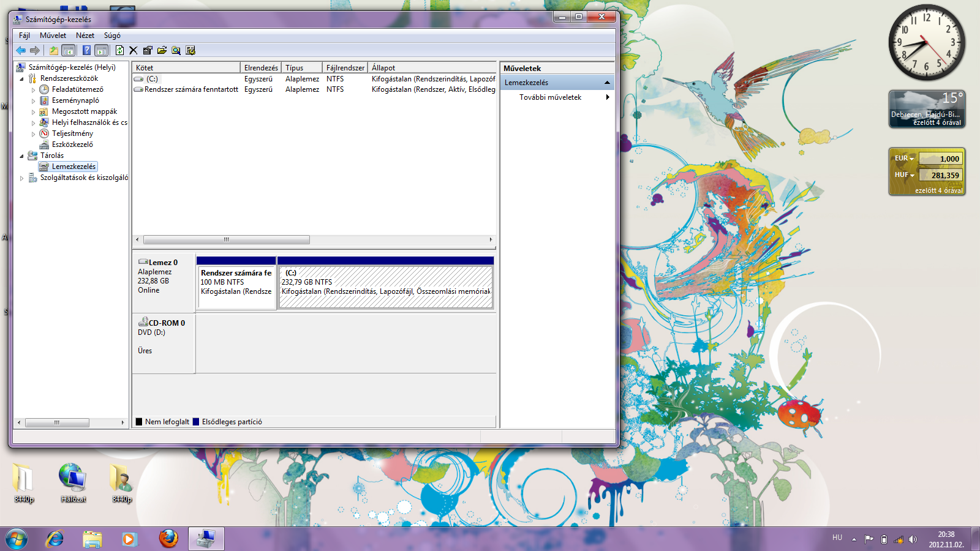Screen dimensions: 980x551
Task: Launch Internet Explorer from taskbar
Action: coord(55,539)
